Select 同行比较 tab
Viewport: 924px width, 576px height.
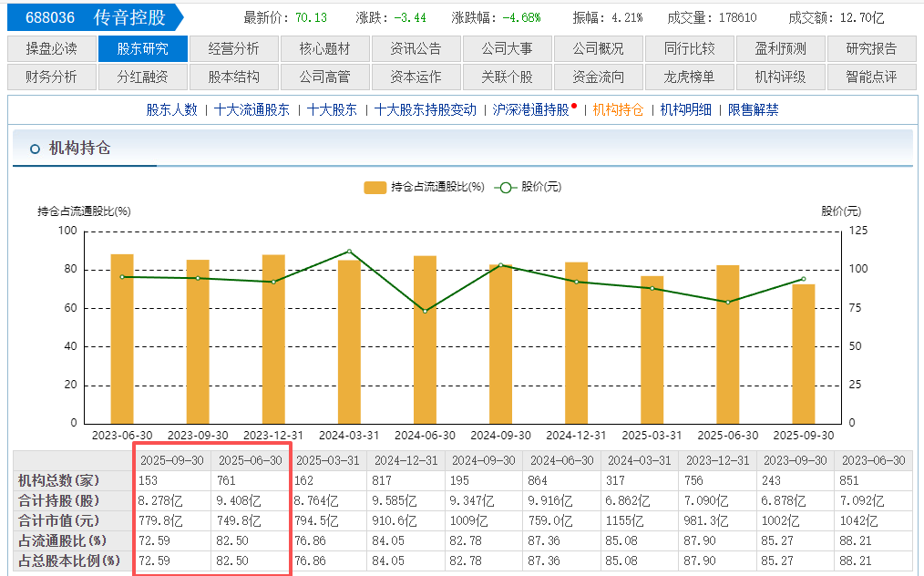(x=690, y=49)
